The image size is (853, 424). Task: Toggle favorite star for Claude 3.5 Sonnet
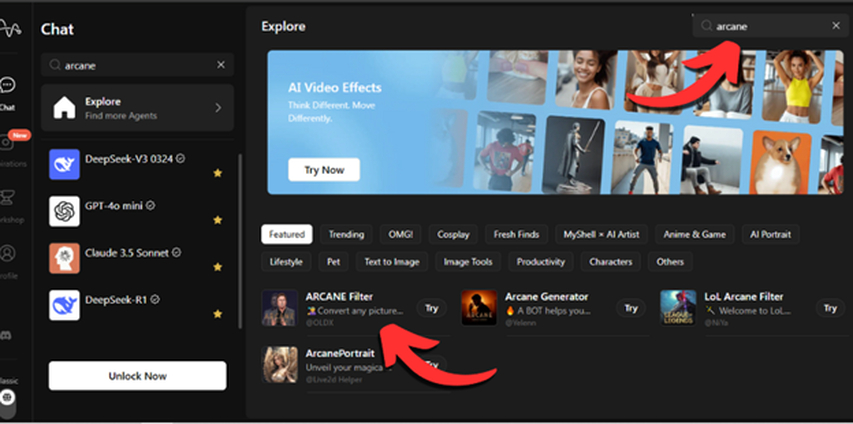click(218, 267)
